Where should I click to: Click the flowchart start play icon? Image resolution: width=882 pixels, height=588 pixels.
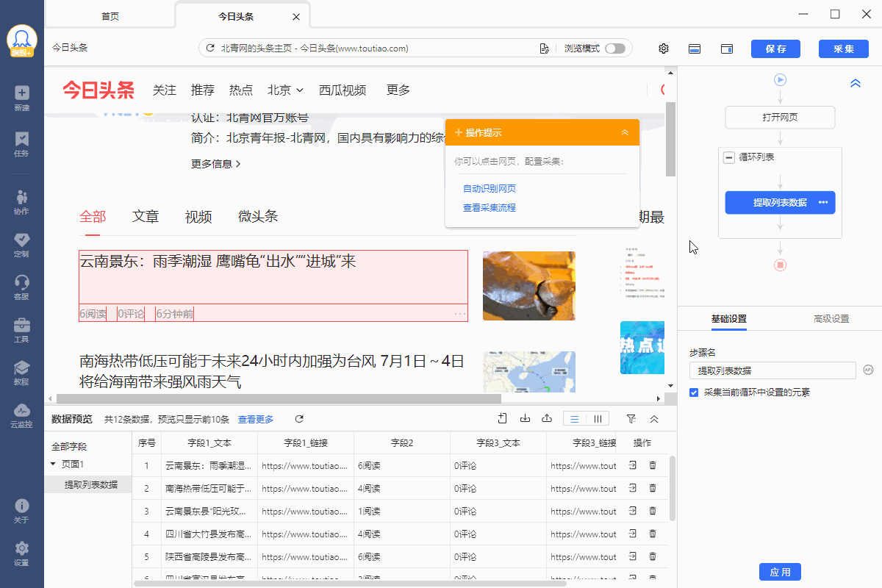point(781,79)
